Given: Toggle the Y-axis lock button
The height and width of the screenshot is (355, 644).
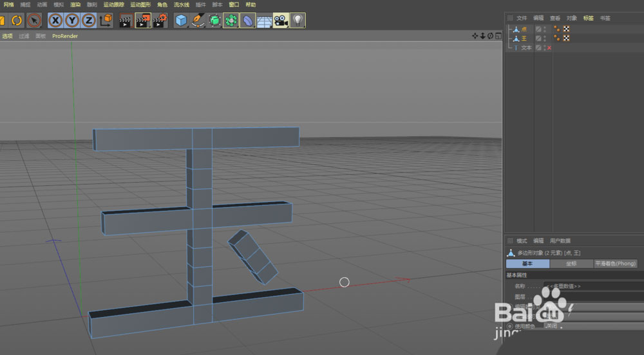Looking at the screenshot, I should pyautogui.click(x=72, y=21).
